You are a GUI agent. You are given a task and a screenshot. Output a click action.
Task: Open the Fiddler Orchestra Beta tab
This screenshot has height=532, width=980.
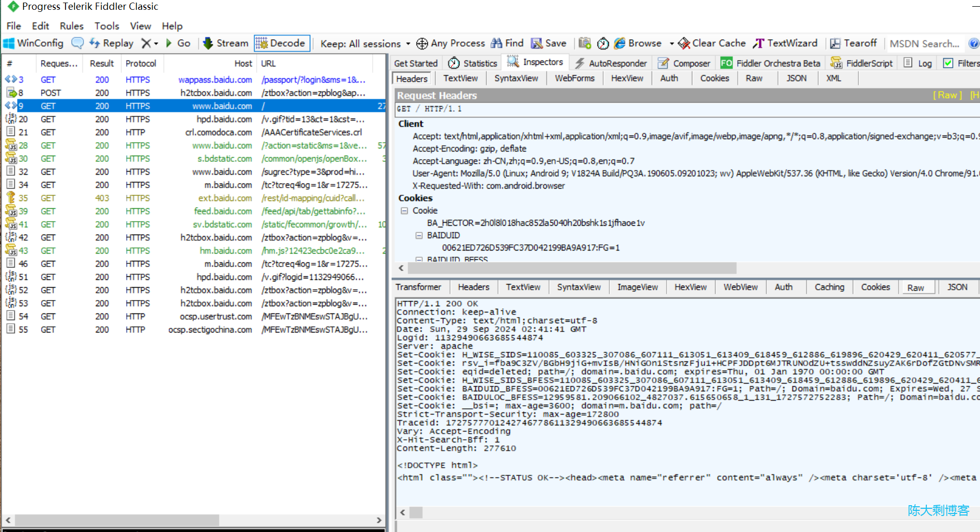771,63
